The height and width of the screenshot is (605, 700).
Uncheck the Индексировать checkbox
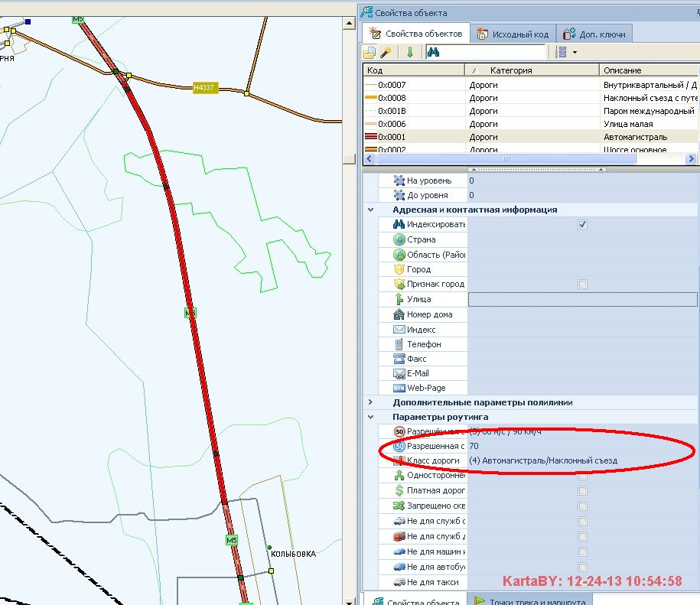[582, 225]
